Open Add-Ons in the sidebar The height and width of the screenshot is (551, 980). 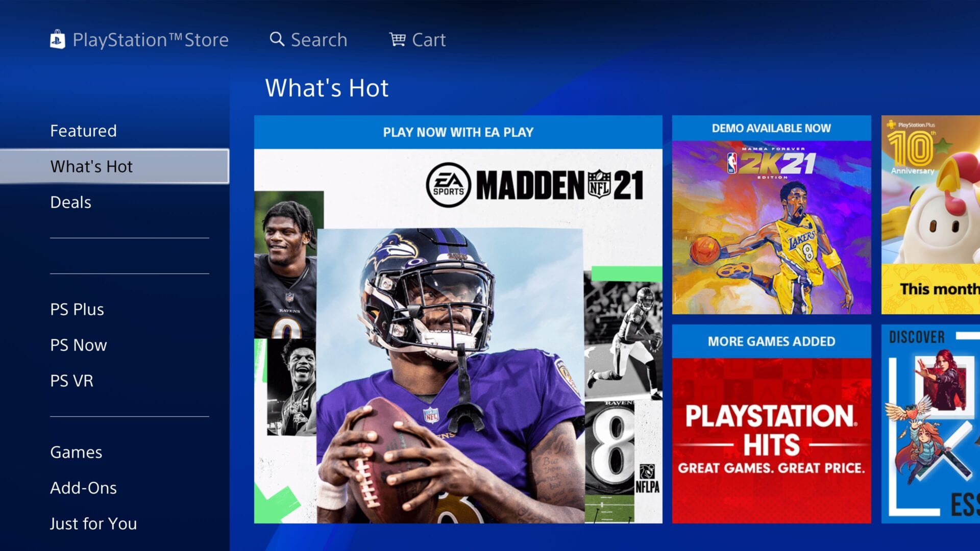pyautogui.click(x=83, y=488)
